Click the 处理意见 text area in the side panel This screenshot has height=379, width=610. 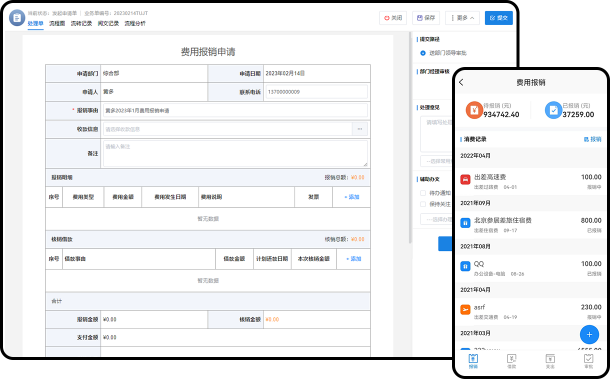(x=436, y=134)
